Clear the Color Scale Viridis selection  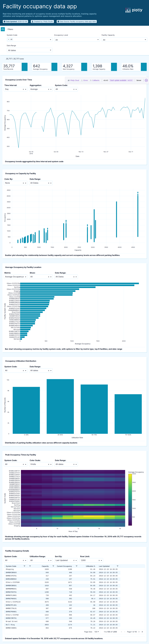coord(49,464)
